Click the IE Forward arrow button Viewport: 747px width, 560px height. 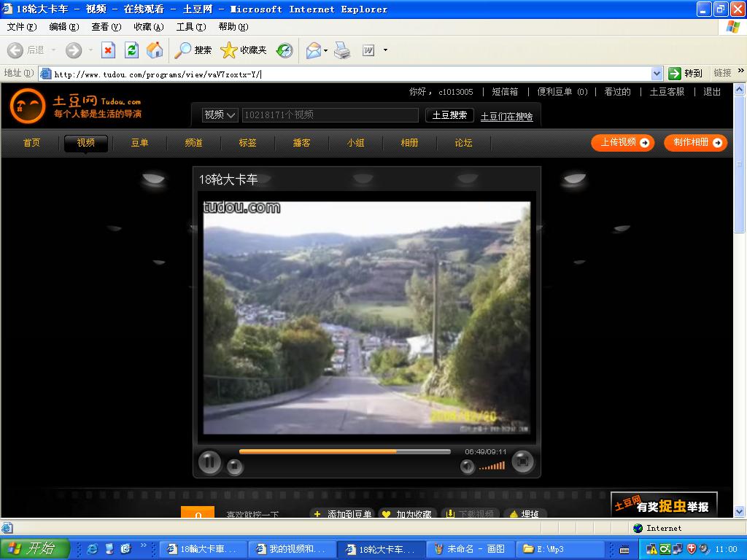(x=74, y=50)
